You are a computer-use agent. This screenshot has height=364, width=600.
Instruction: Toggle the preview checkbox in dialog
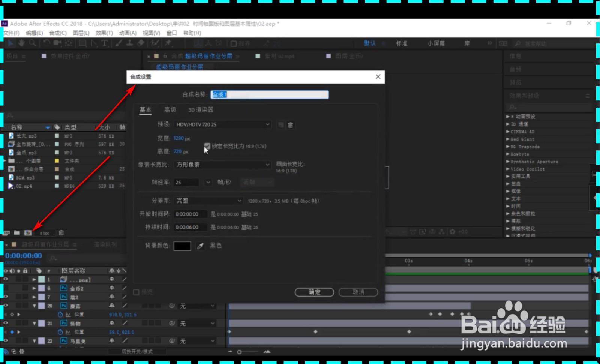pyautogui.click(x=136, y=292)
